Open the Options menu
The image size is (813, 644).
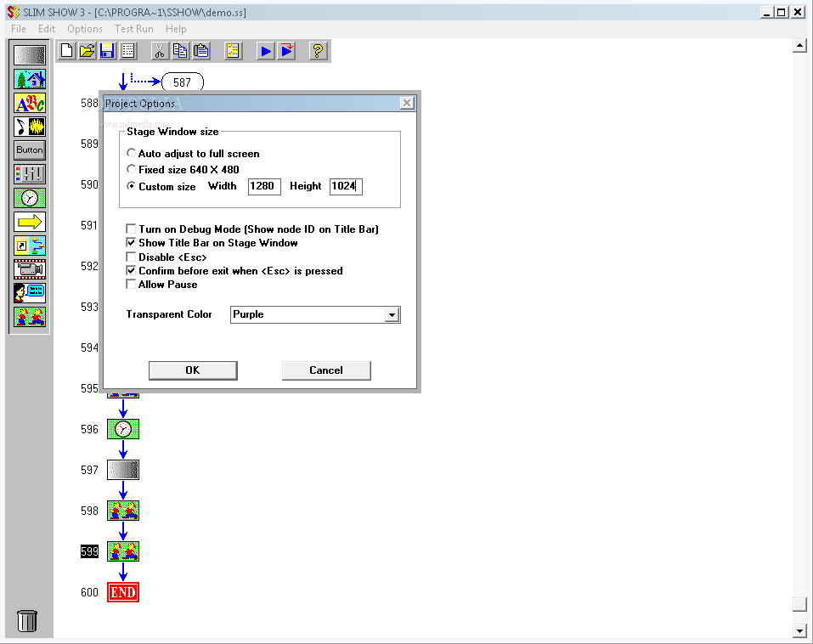click(85, 29)
